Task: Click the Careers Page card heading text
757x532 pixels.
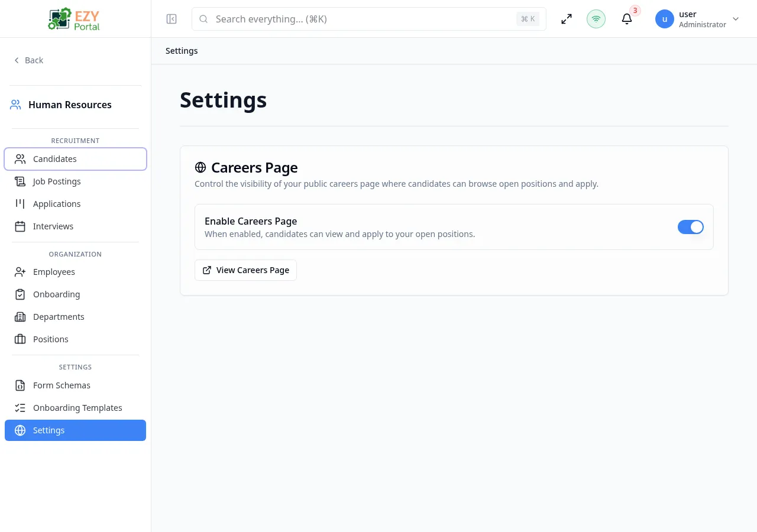Action: coord(254,168)
